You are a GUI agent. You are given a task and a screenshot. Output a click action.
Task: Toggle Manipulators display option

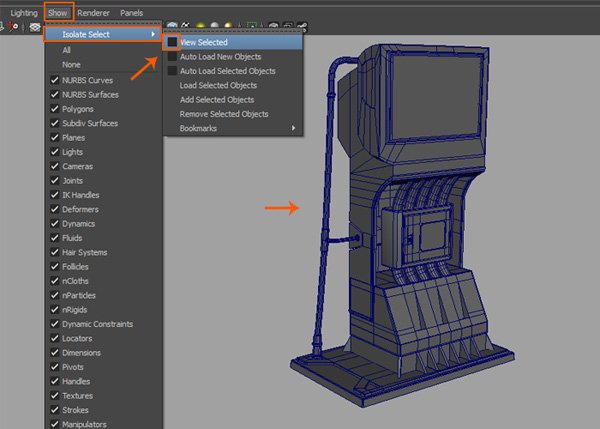(x=54, y=424)
